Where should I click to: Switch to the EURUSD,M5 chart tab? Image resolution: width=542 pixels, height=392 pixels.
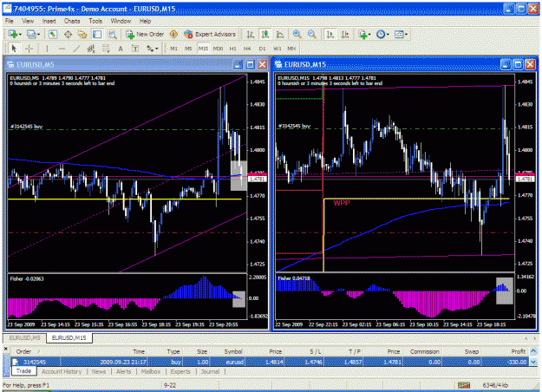[x=25, y=337]
